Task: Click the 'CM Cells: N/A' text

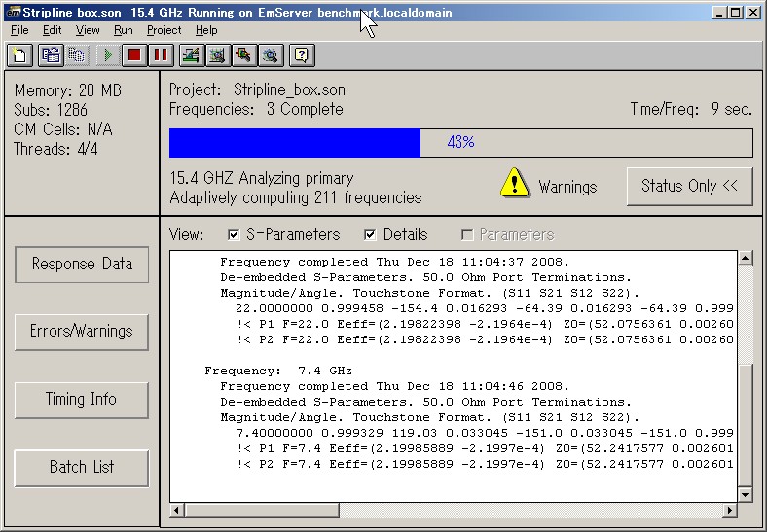Action: 63,129
